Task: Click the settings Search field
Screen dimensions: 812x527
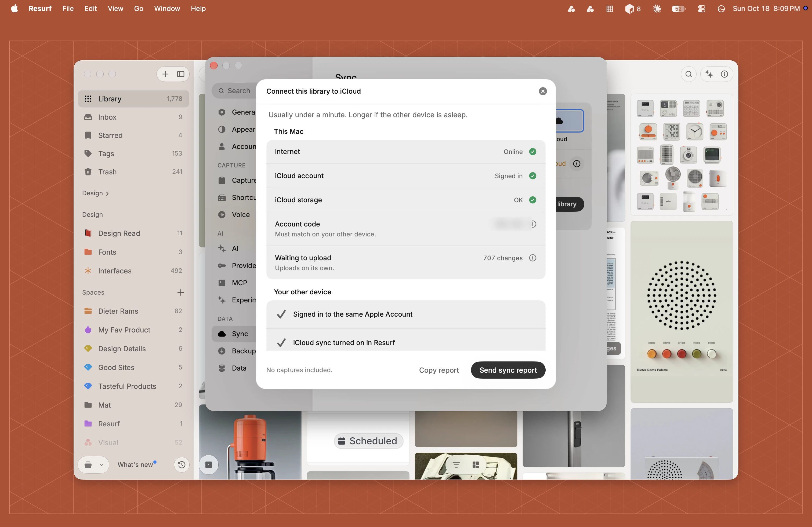Action: pyautogui.click(x=234, y=91)
